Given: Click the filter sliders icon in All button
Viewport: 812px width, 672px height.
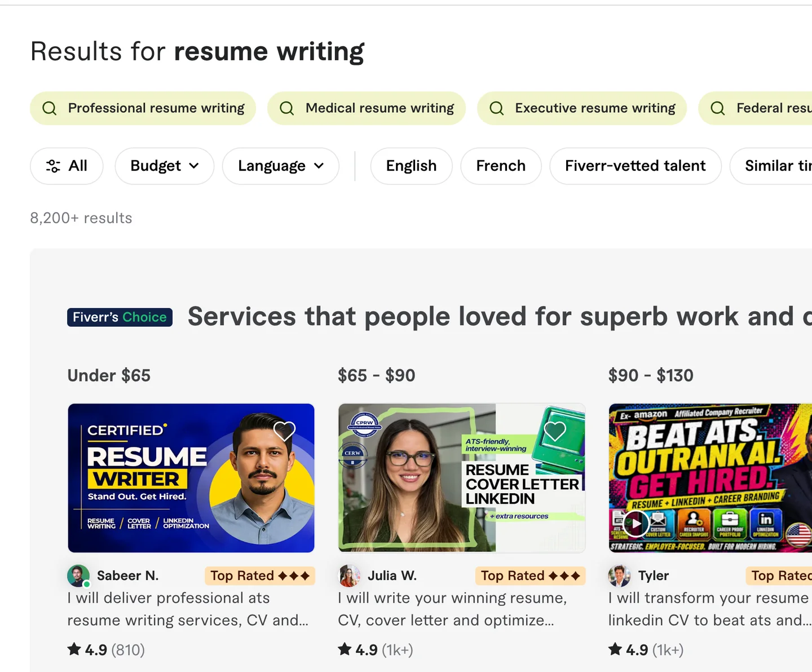Looking at the screenshot, I should pyautogui.click(x=53, y=166).
